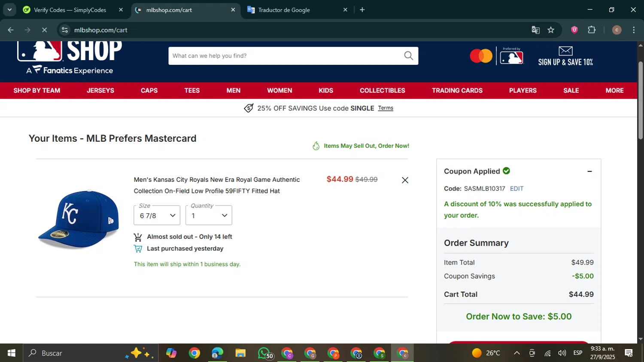Click EDIT next to the coupon code

point(516,189)
